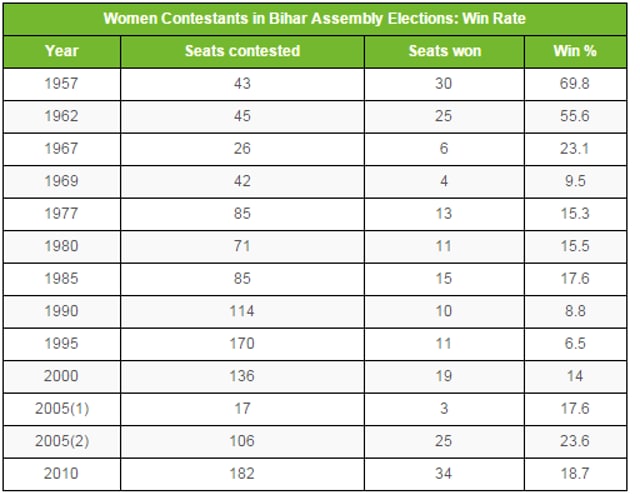The width and height of the screenshot is (640, 495).
Task: Click seats contested value 182 for 2010
Action: (x=242, y=473)
